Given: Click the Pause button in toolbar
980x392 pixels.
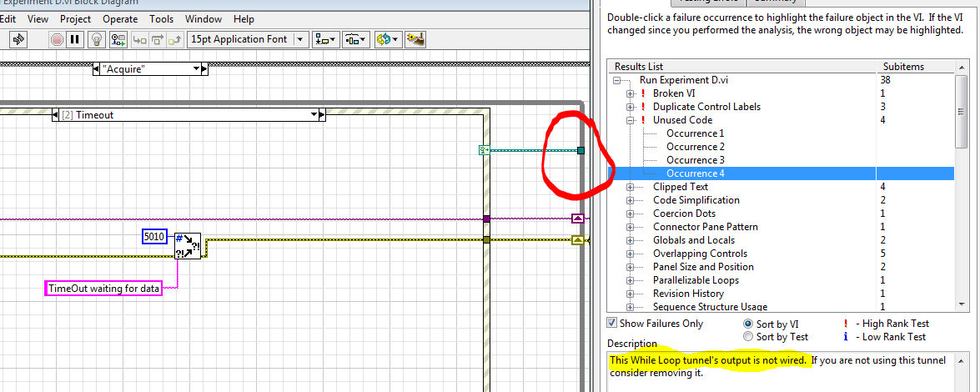Looking at the screenshot, I should [75, 38].
